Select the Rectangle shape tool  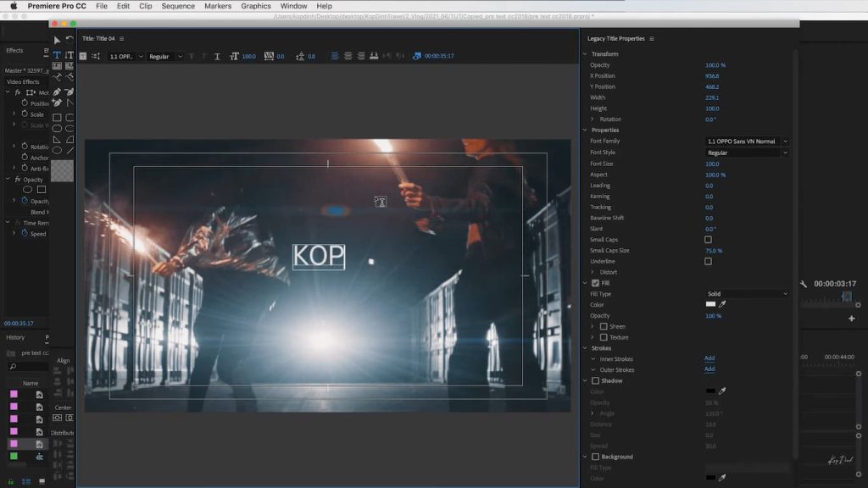click(x=57, y=118)
